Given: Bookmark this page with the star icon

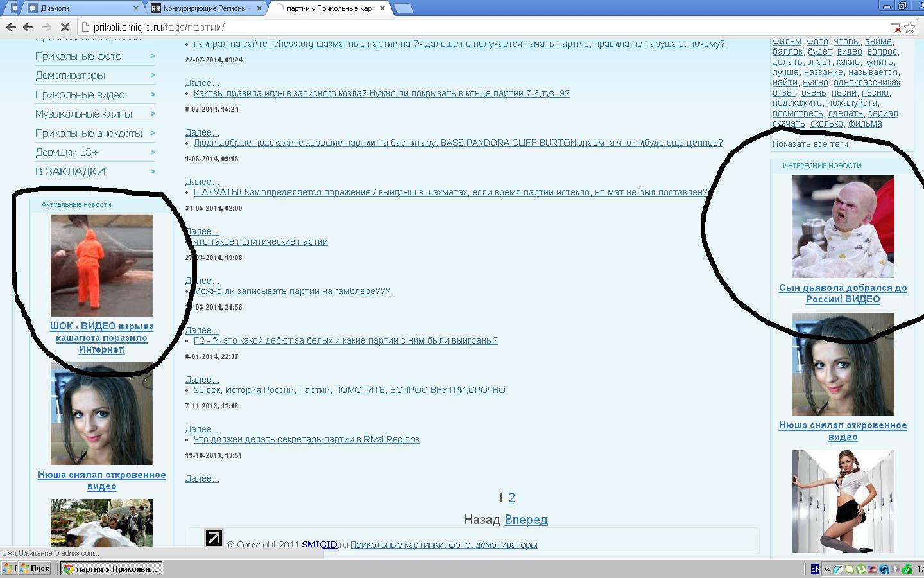Looking at the screenshot, I should click(910, 28).
